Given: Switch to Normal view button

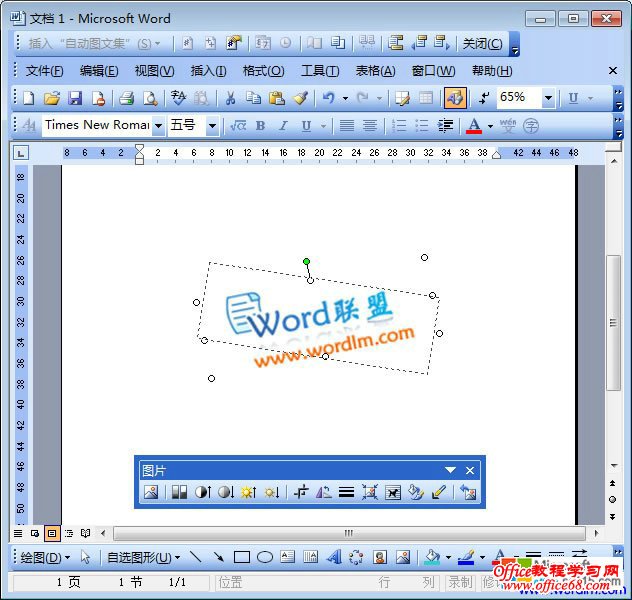Looking at the screenshot, I should pos(18,534).
